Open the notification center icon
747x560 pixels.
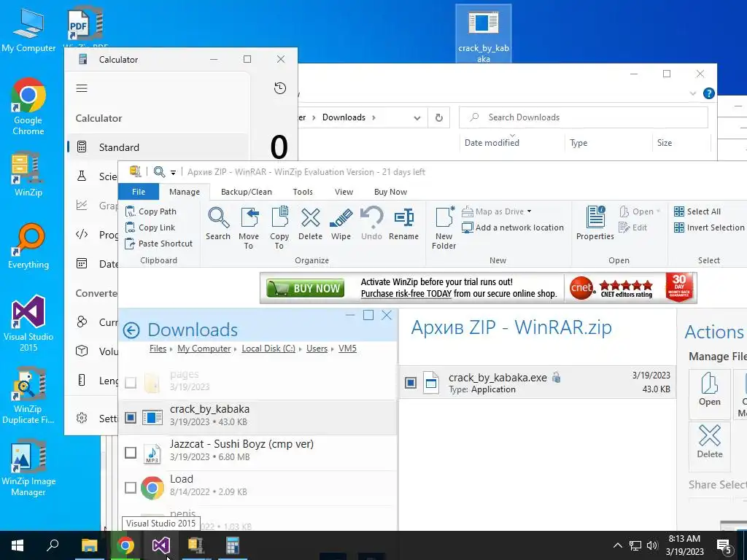click(724, 545)
